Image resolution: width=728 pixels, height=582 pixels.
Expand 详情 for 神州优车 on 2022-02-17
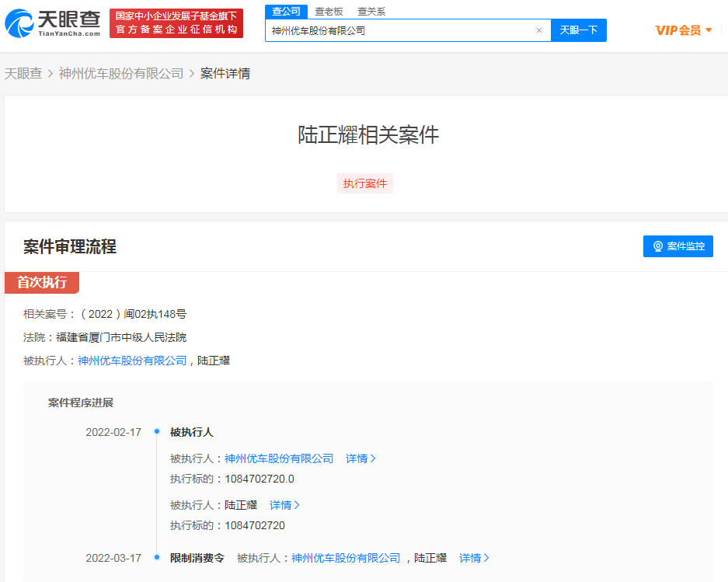pos(361,458)
